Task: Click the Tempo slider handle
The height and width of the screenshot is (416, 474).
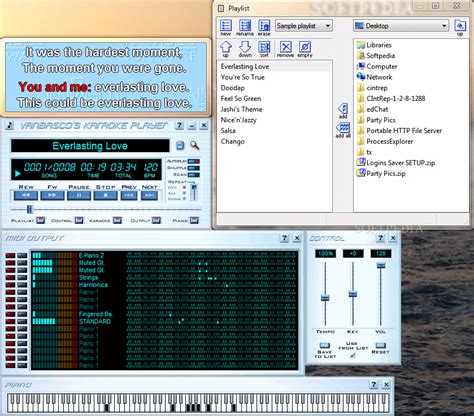Action: (325, 298)
